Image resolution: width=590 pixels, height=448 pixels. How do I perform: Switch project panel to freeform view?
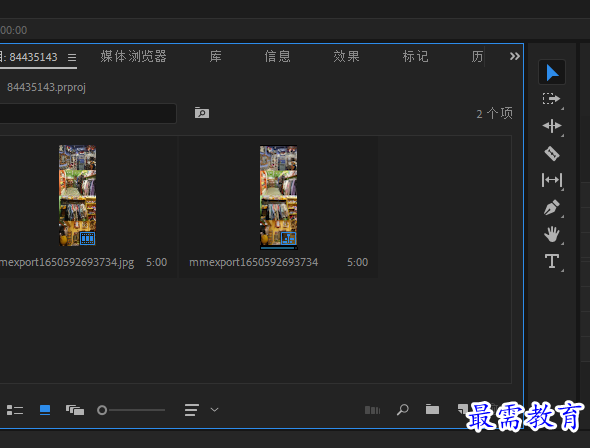(x=75, y=410)
